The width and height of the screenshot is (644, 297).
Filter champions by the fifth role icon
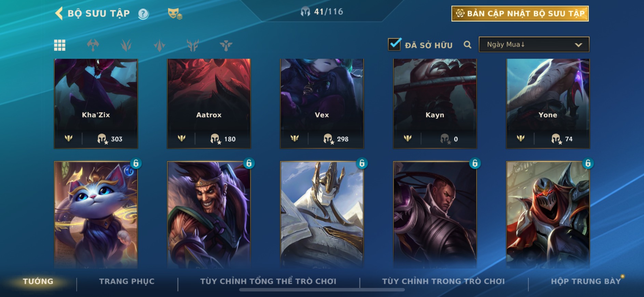[x=226, y=45]
